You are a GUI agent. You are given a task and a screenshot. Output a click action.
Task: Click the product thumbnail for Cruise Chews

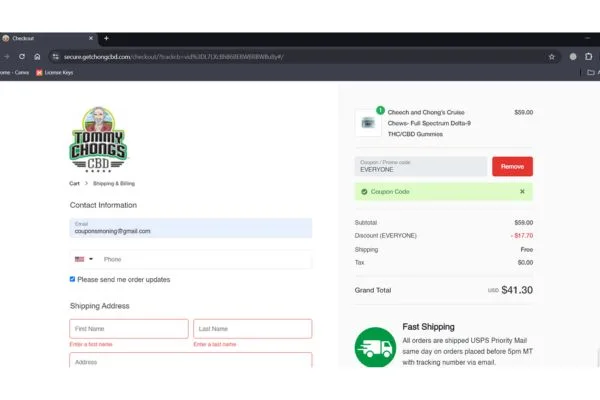pos(367,122)
